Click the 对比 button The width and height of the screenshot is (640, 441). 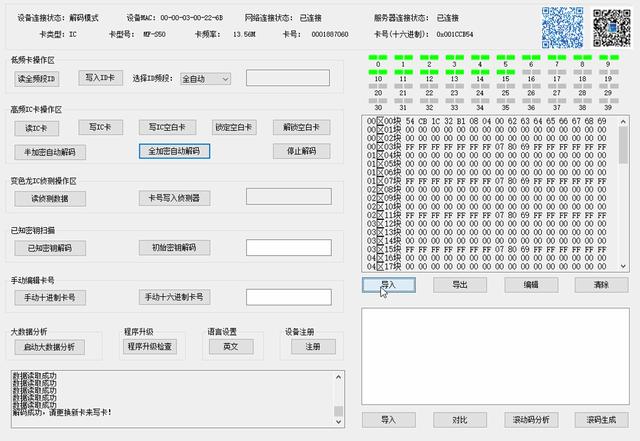coord(460,420)
